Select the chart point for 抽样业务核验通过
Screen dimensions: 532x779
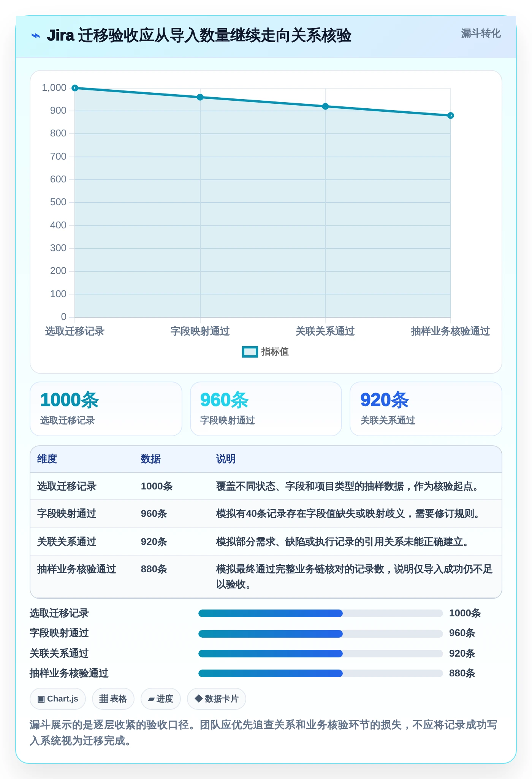tap(451, 116)
